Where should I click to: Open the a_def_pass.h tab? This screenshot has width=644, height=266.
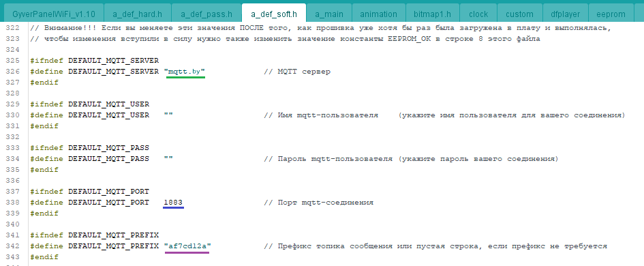(206, 14)
